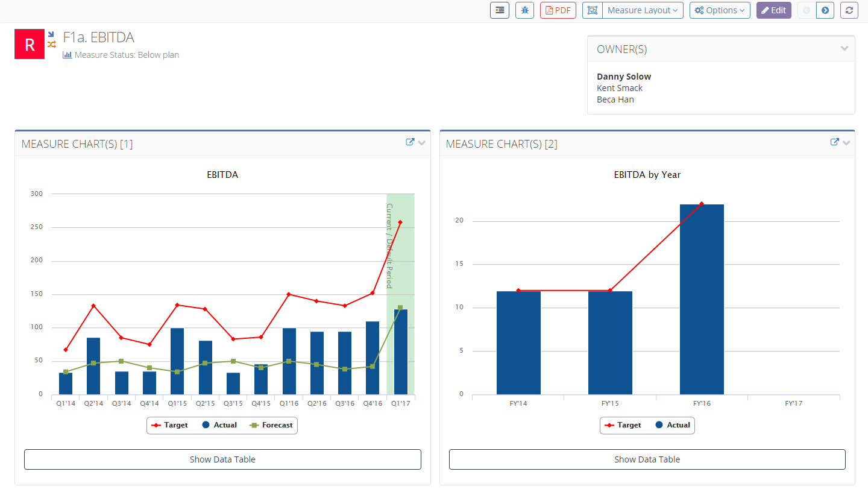Hide the Target series in the EBITDA chart legend

click(x=173, y=424)
